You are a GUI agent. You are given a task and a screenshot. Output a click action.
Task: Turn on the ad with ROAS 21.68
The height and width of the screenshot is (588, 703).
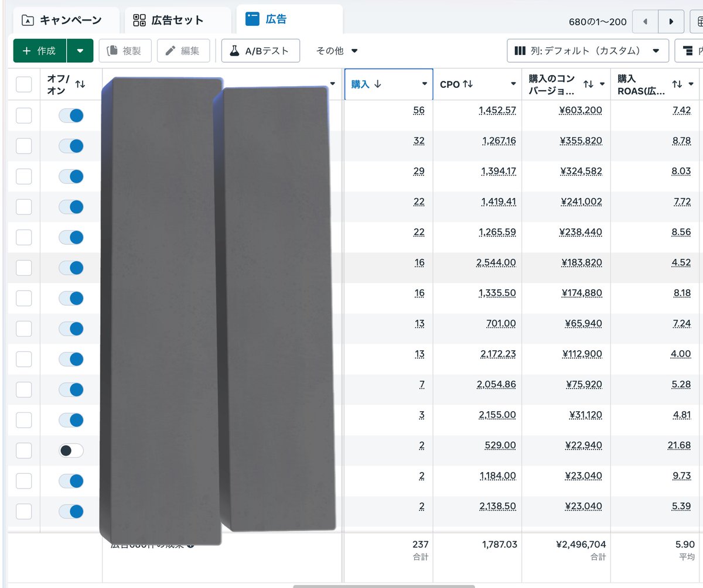(x=71, y=450)
